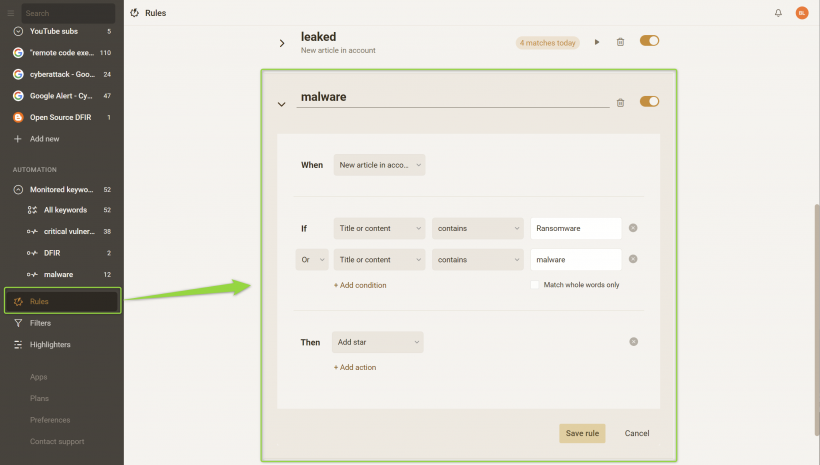Open the Add star action dropdown
The image size is (820, 465).
pyautogui.click(x=378, y=342)
